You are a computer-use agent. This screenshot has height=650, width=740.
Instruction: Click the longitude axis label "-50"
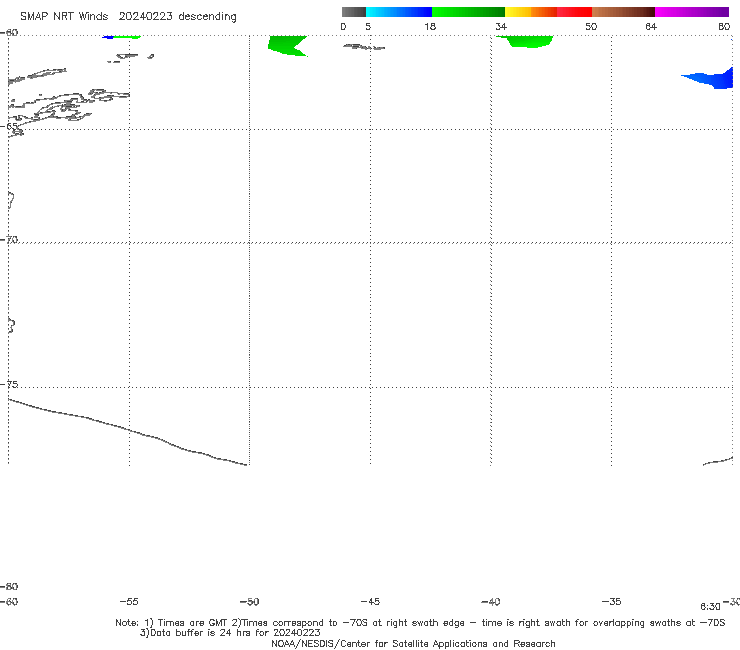coord(250,602)
